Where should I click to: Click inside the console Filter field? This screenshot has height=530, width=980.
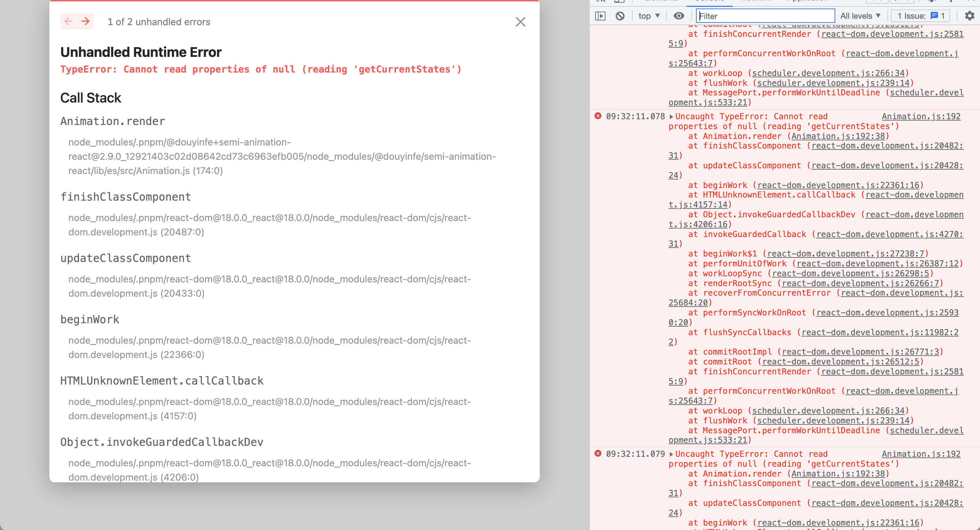[765, 16]
